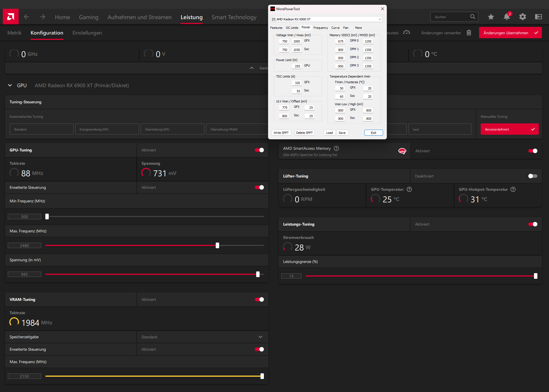Collapse the GPU section chevron
The height and width of the screenshot is (392, 549).
coord(10,85)
